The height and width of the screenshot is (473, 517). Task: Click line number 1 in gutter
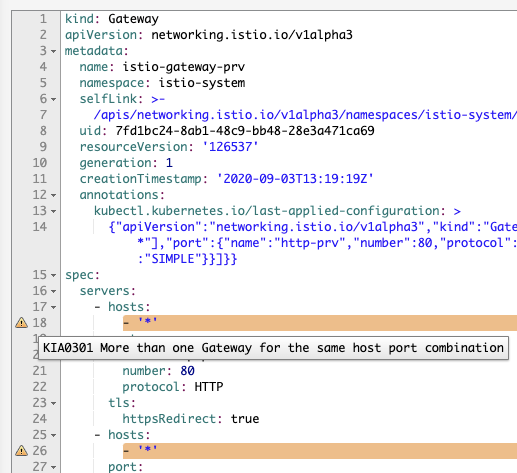pyautogui.click(x=43, y=19)
